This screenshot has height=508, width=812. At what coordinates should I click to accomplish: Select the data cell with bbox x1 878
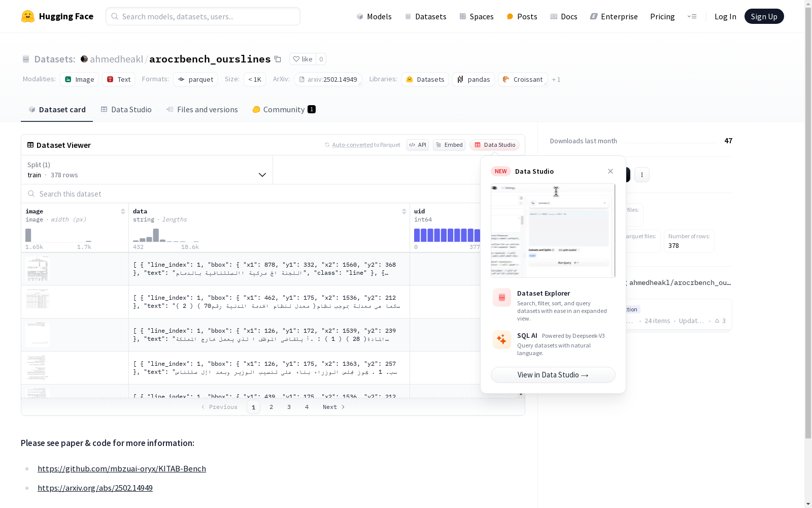pyautogui.click(x=269, y=269)
